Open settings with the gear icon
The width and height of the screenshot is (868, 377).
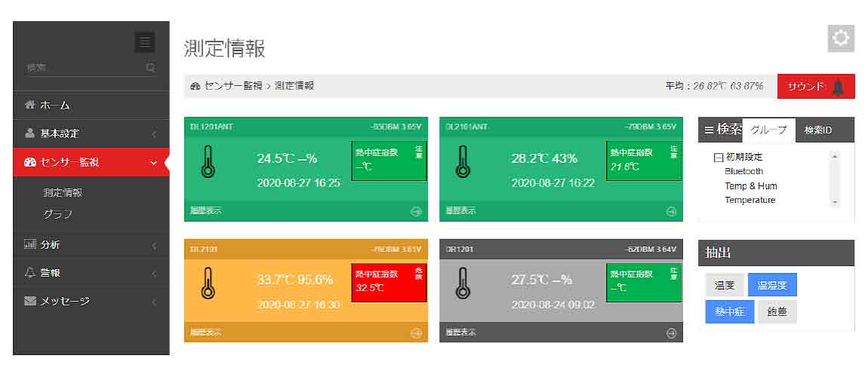point(841,38)
